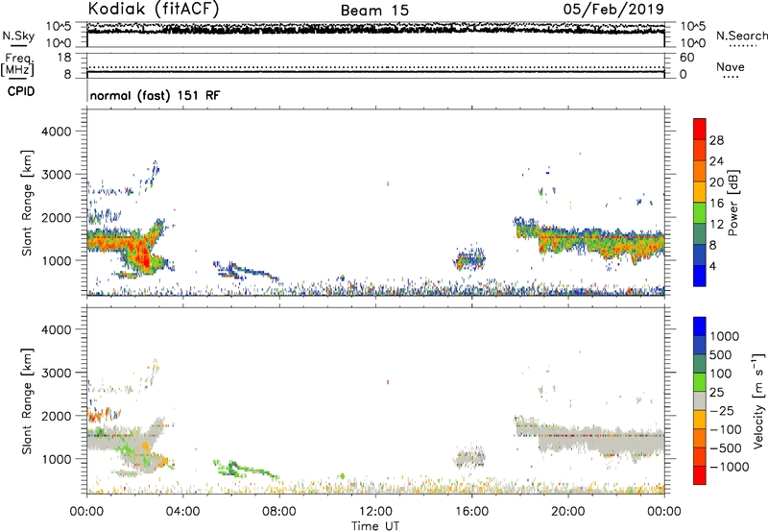Click the '60' Nave tick label
This screenshot has height=532, width=768.
687,58
